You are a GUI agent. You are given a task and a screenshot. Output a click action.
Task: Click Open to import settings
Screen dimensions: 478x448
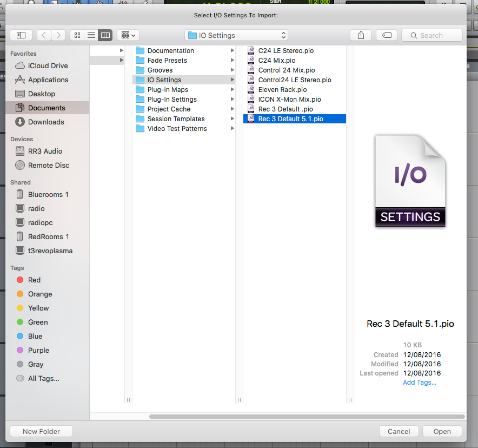tap(442, 431)
